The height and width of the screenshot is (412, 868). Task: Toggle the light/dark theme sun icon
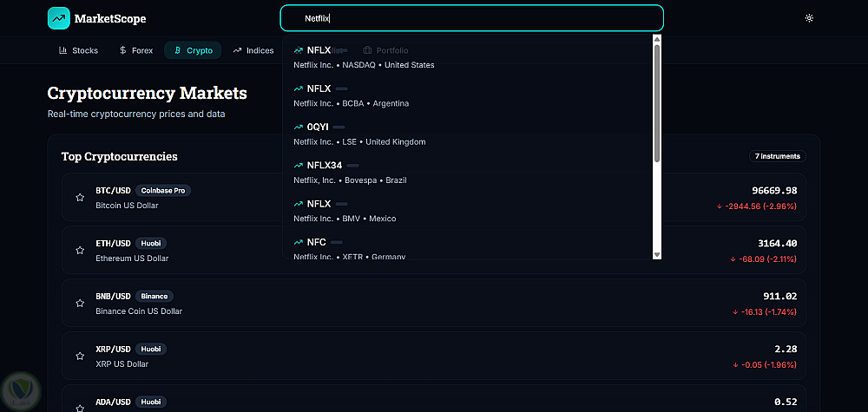[809, 18]
